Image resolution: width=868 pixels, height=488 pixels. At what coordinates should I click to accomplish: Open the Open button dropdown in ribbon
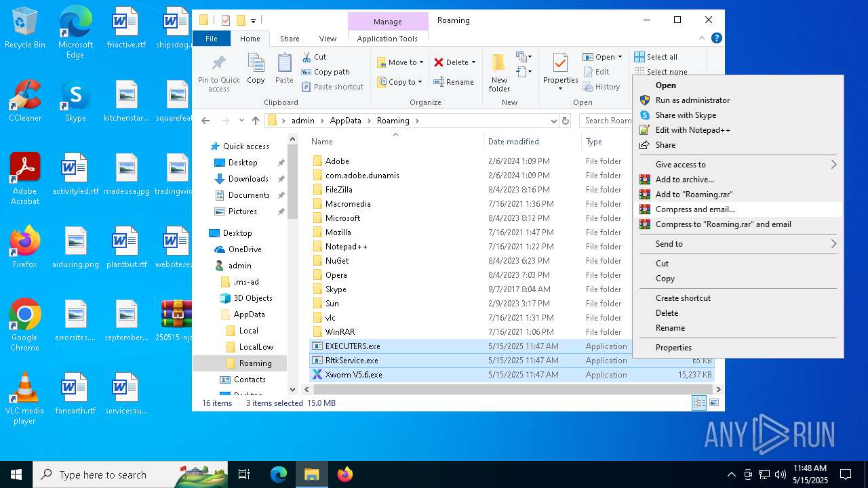620,57
